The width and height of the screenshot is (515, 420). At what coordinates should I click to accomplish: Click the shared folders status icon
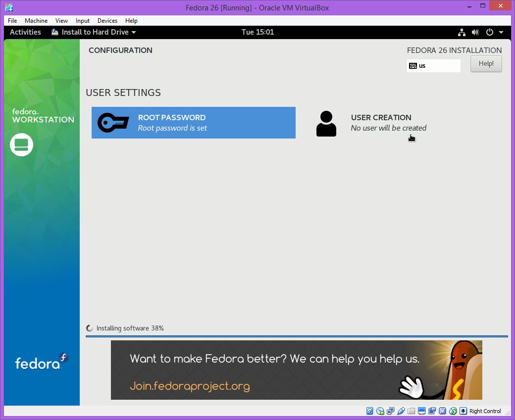[x=411, y=411]
